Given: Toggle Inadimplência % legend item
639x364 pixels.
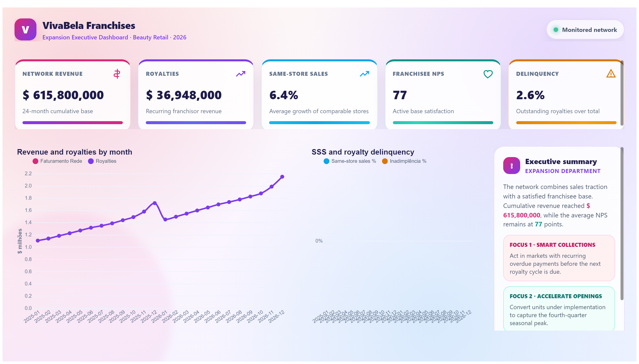Looking at the screenshot, I should (404, 161).
